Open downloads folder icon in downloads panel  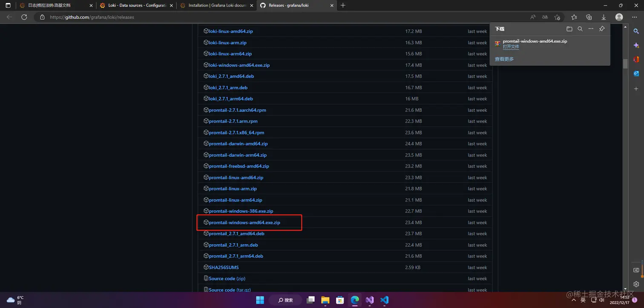[569, 29]
